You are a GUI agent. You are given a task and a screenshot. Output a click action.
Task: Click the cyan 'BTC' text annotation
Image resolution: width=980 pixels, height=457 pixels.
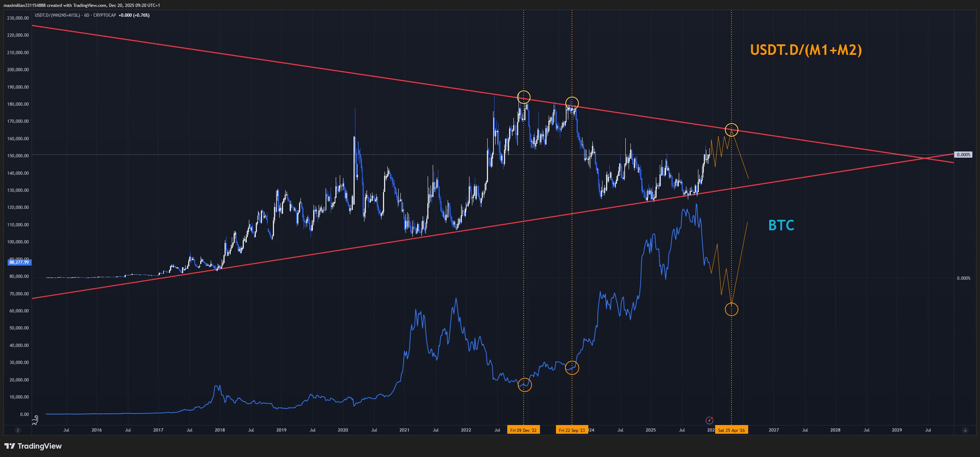(781, 226)
